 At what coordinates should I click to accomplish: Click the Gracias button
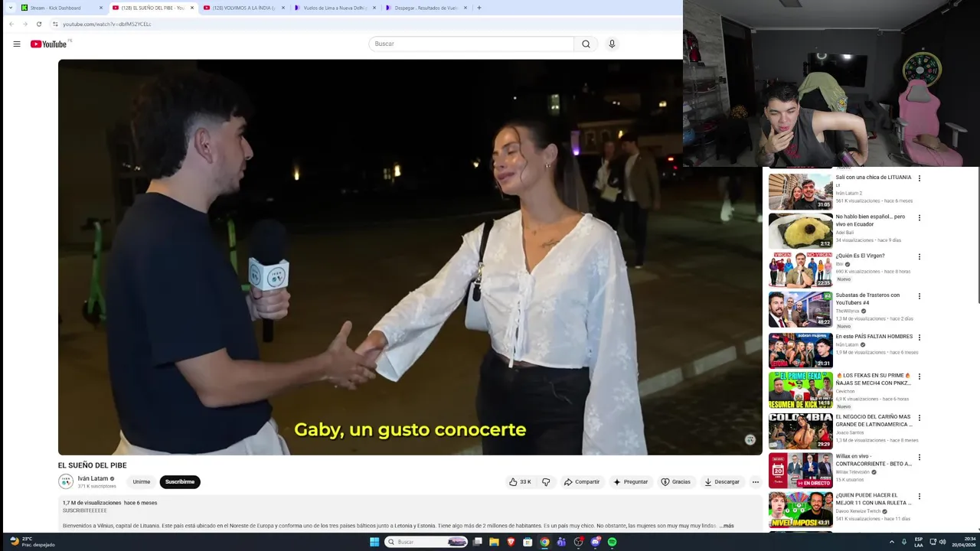coord(676,482)
